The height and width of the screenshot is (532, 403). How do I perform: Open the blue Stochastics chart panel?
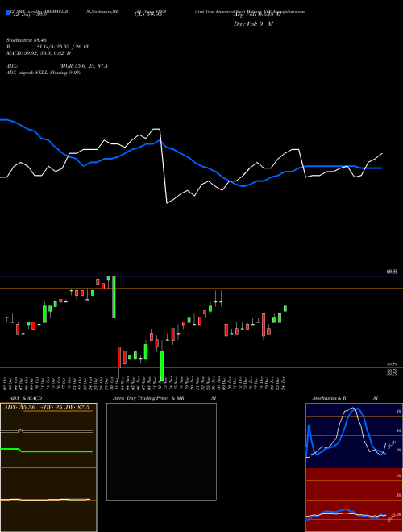click(x=354, y=435)
